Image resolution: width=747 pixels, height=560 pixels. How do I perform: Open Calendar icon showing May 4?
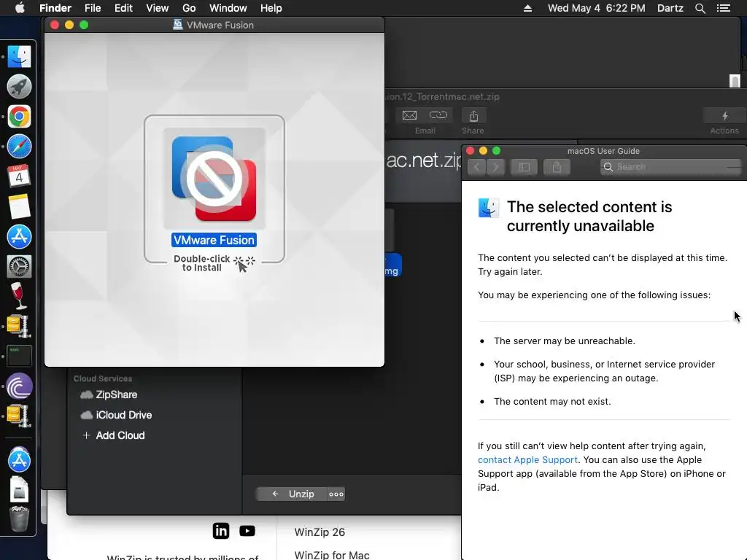(x=19, y=176)
